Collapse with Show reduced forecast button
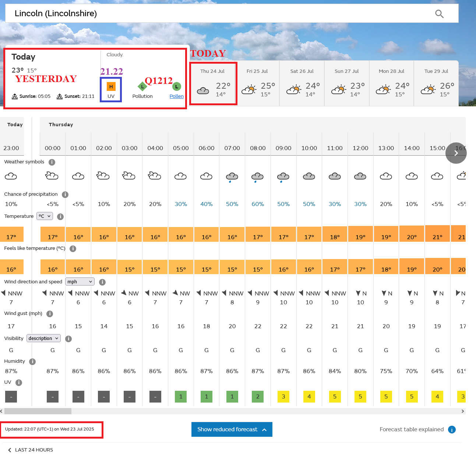The image size is (476, 457). (232, 429)
